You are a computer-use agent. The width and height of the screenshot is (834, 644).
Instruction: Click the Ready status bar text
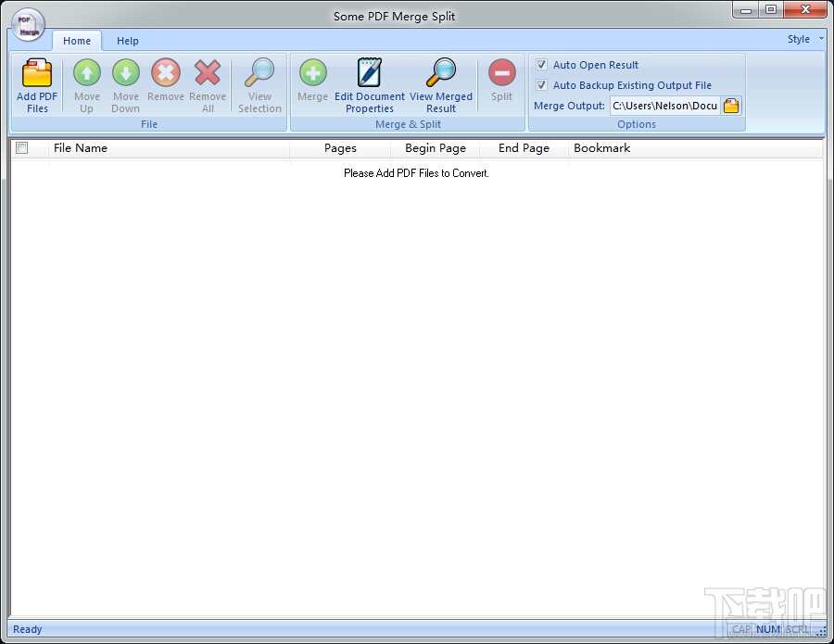[x=27, y=629]
